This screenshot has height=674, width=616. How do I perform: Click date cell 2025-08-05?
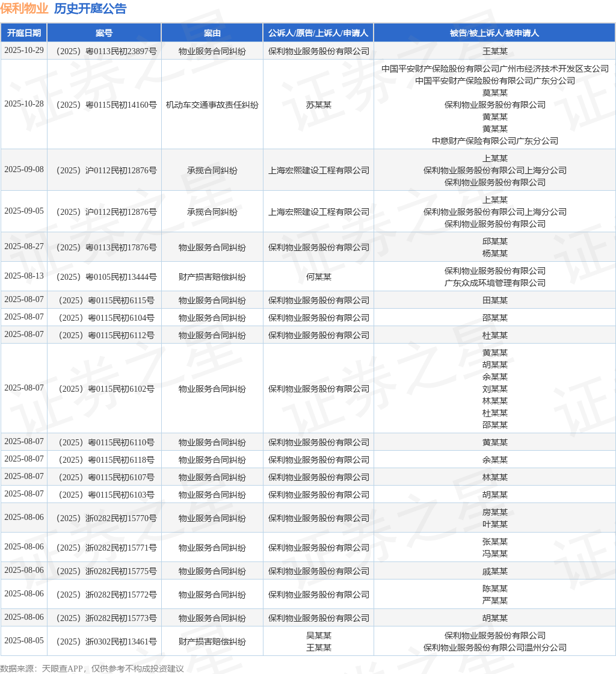[24, 641]
